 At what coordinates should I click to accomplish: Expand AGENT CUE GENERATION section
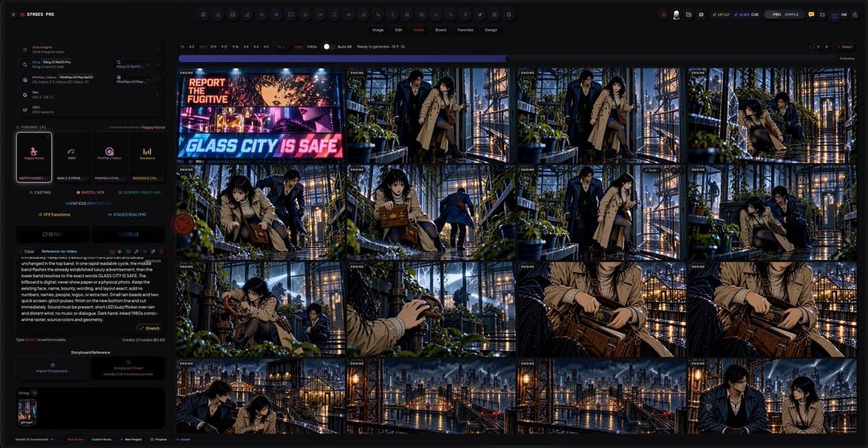[90, 203]
